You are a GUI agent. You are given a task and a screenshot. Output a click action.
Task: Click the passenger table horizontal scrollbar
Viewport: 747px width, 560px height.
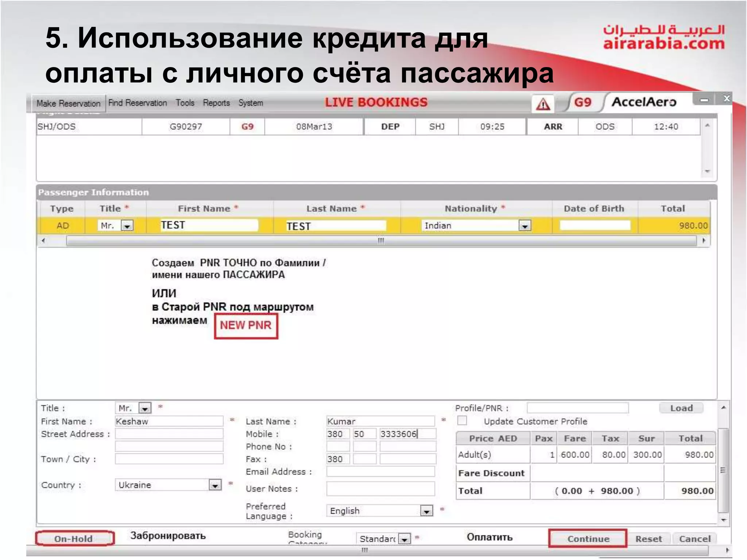[x=381, y=241]
